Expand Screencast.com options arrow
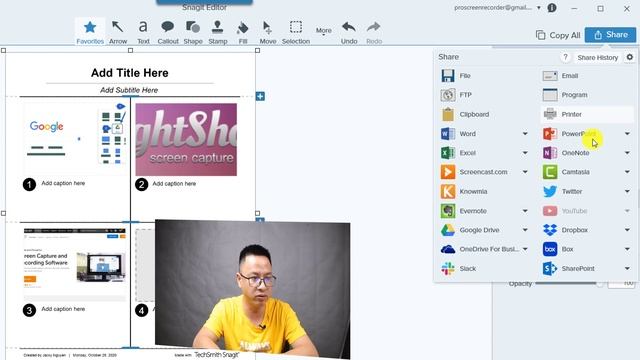The width and height of the screenshot is (640, 360). 525,172
